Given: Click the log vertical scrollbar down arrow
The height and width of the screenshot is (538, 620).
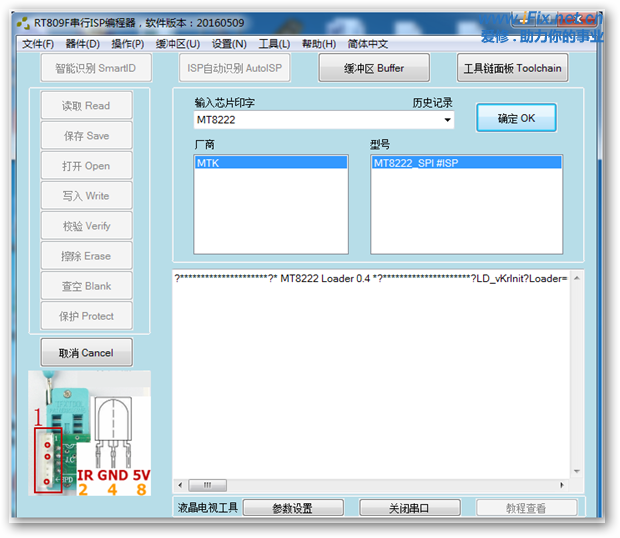Looking at the screenshot, I should click(x=577, y=471).
